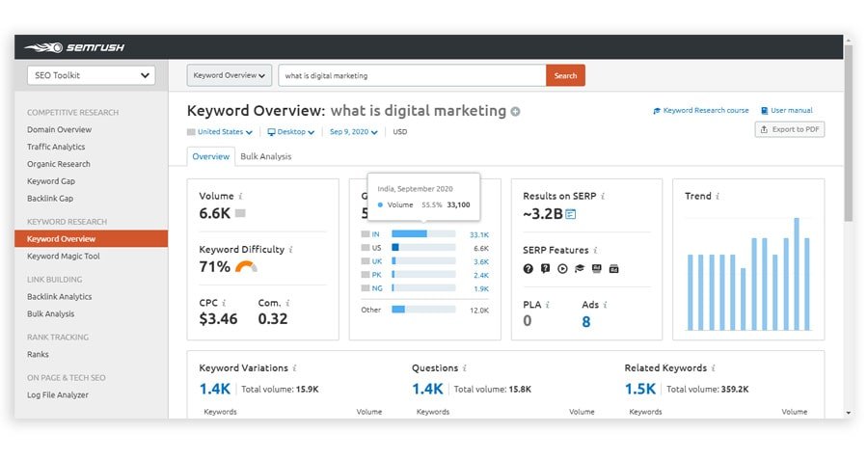Image resolution: width=868 pixels, height=461 pixels.
Task: Click the Keyword Variations info icon
Action: 294,368
